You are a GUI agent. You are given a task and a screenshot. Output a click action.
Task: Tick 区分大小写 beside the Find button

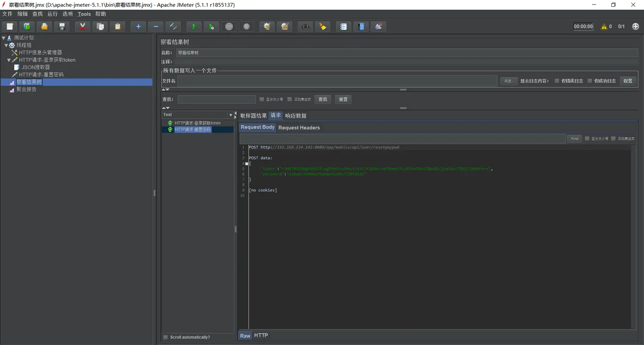pyautogui.click(x=587, y=138)
